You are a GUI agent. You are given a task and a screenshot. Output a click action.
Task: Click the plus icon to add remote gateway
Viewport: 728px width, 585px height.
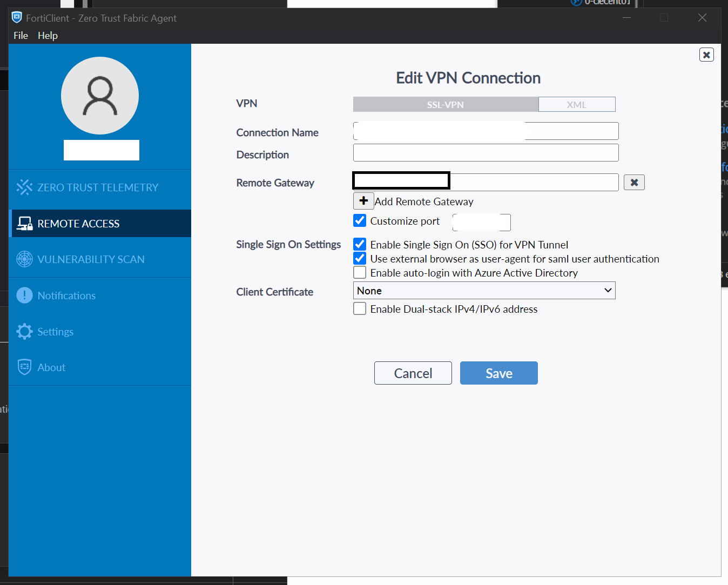tap(363, 201)
